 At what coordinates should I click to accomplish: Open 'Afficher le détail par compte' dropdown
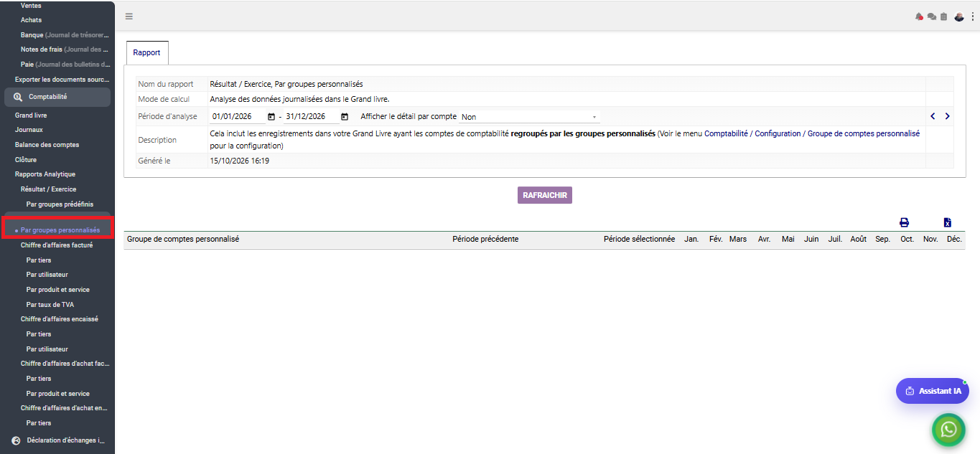[x=529, y=117]
